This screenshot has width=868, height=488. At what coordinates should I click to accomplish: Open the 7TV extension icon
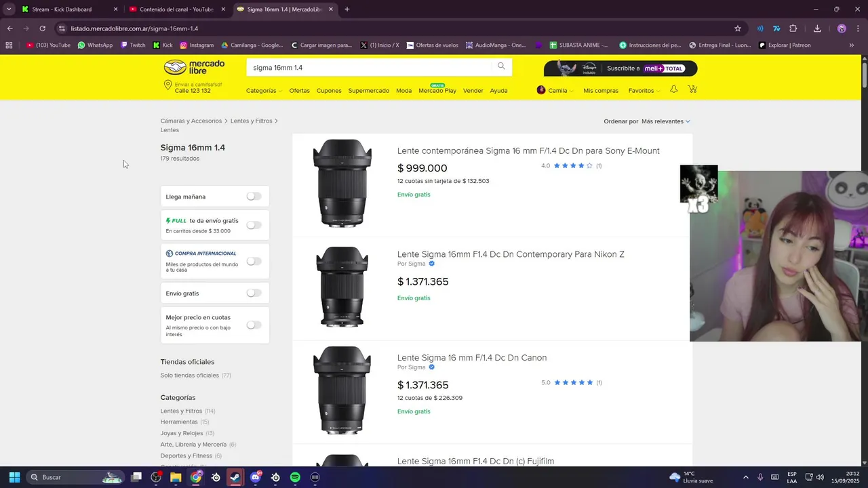(x=776, y=28)
